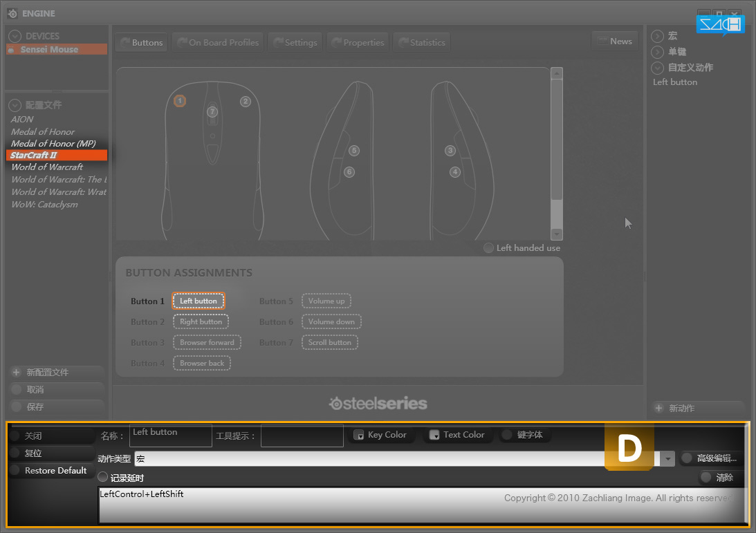Collapse the DEVICES section
The image size is (756, 533).
[x=15, y=36]
